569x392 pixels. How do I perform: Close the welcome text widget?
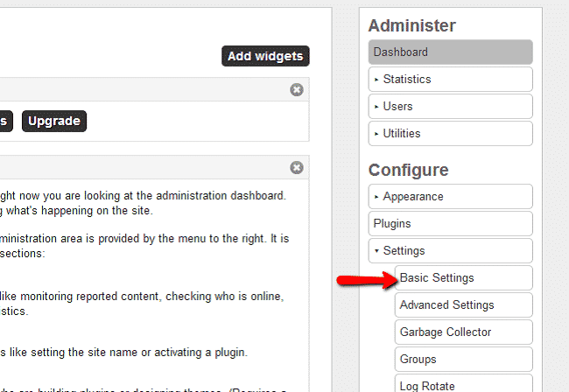297,168
